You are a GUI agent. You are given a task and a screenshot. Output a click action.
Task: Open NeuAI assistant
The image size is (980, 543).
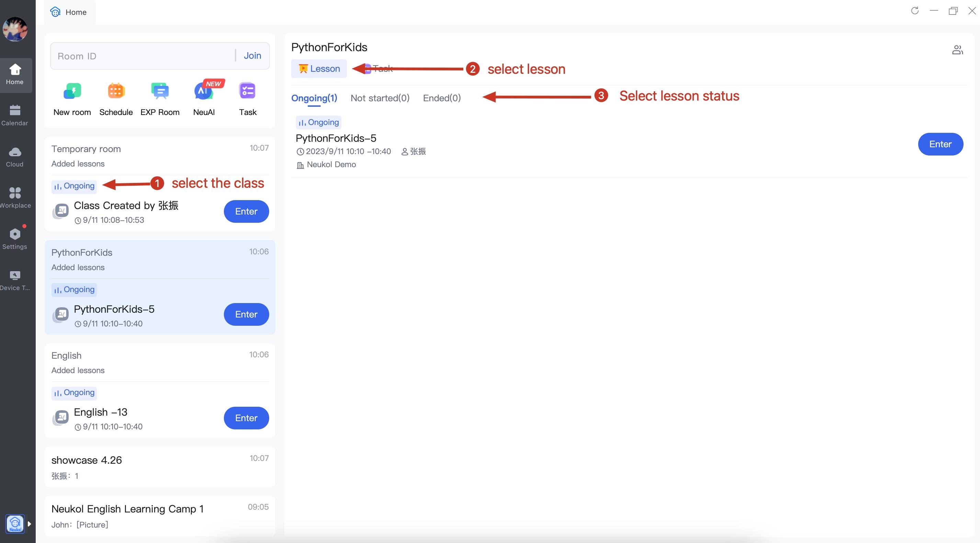click(x=204, y=91)
